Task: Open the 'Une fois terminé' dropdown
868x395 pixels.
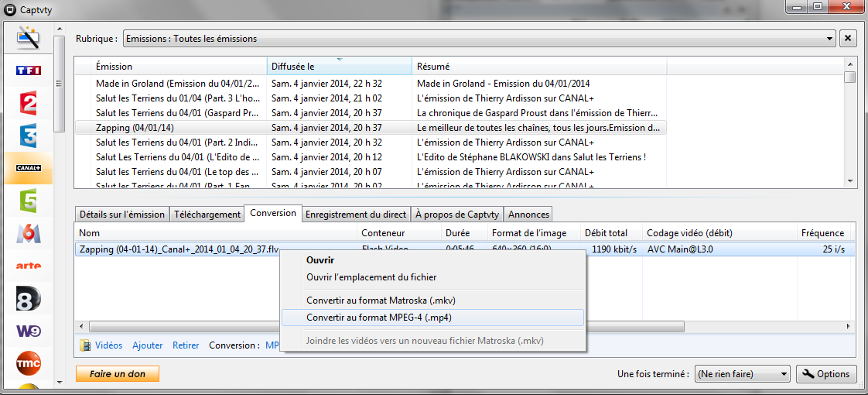Action: click(743, 374)
